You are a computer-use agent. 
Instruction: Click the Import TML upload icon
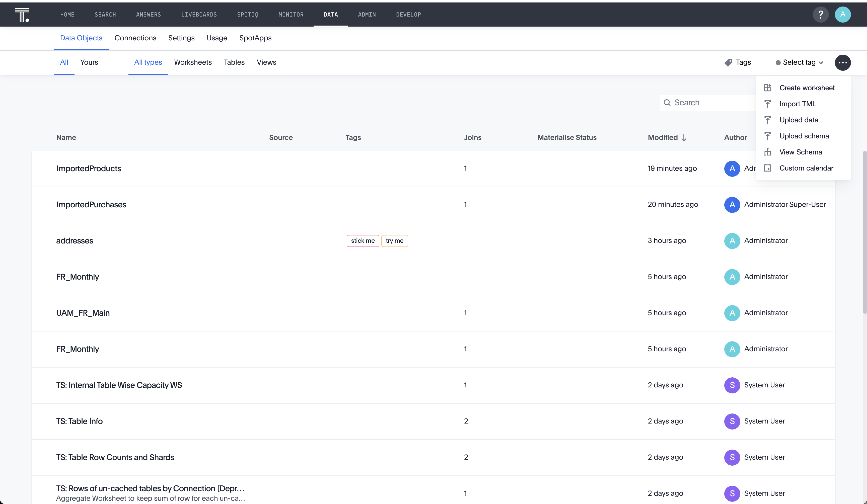click(768, 104)
